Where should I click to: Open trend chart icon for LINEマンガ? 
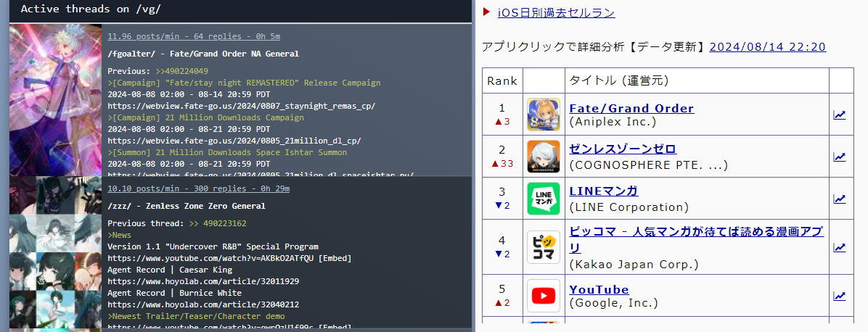click(x=840, y=199)
